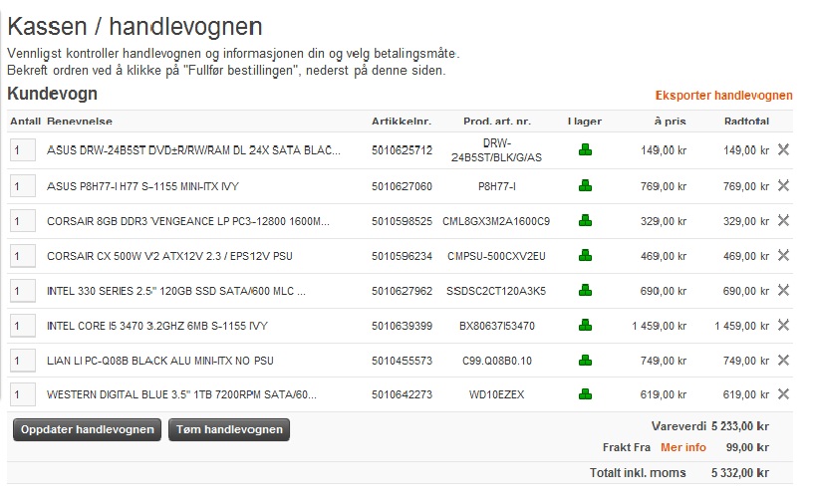Open Eksporter handlevognen link

[x=723, y=96]
